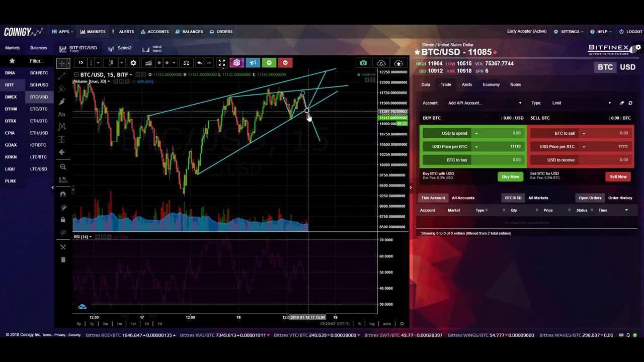This screenshot has height=362, width=644.
Task: Switch to All Markets filter
Action: 538,198
